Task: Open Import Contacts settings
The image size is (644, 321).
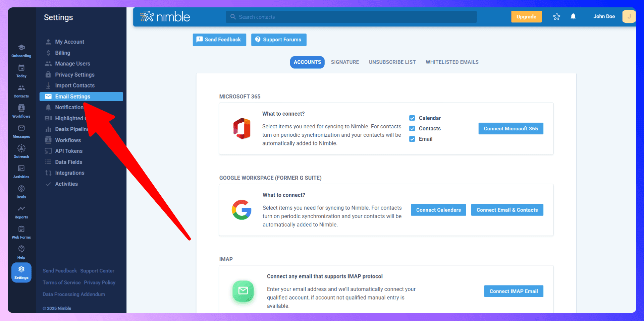Action: (x=74, y=85)
